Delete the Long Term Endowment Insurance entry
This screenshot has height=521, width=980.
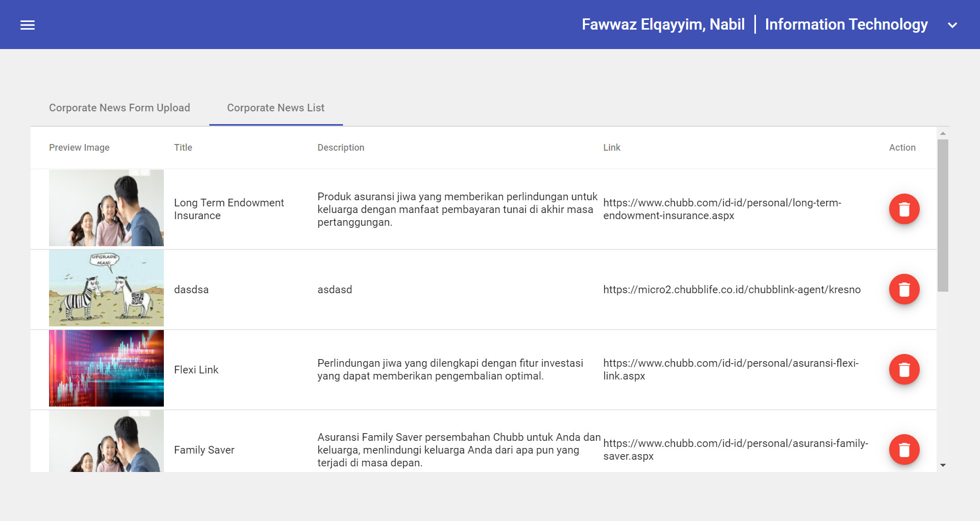[x=904, y=209]
